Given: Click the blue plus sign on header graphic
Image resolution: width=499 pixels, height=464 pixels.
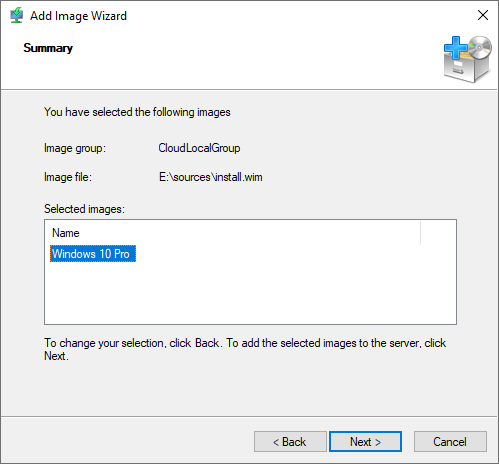Looking at the screenshot, I should [x=456, y=48].
